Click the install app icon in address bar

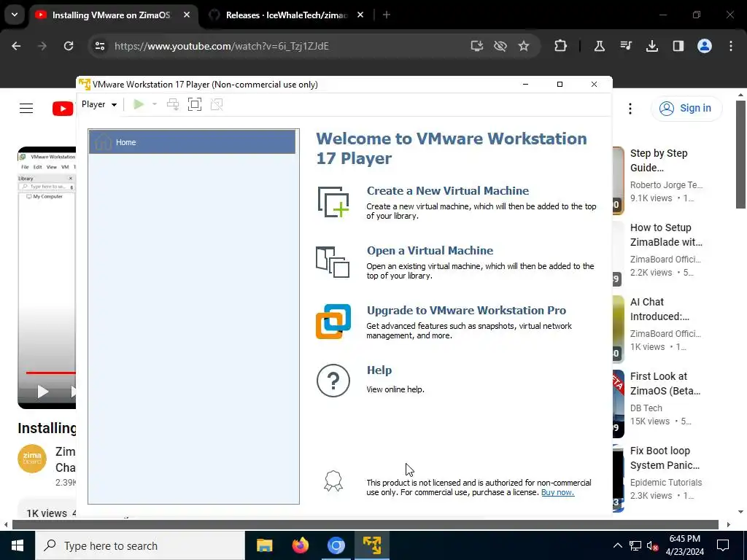[477, 46]
